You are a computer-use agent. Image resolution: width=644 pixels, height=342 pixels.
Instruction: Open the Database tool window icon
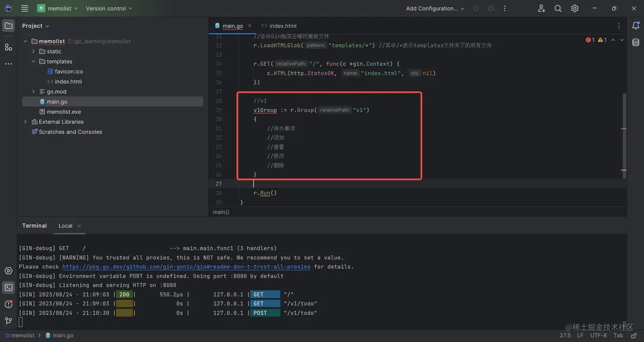[x=635, y=42]
